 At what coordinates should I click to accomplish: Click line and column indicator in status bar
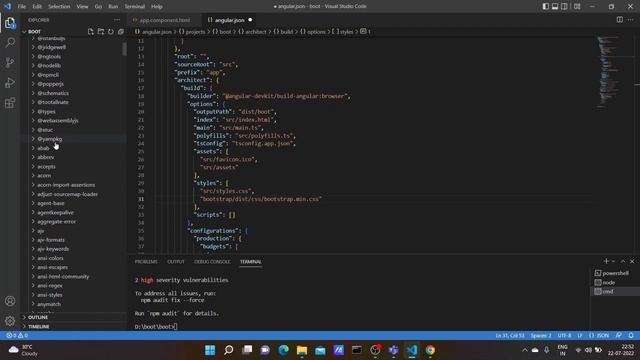(510, 336)
